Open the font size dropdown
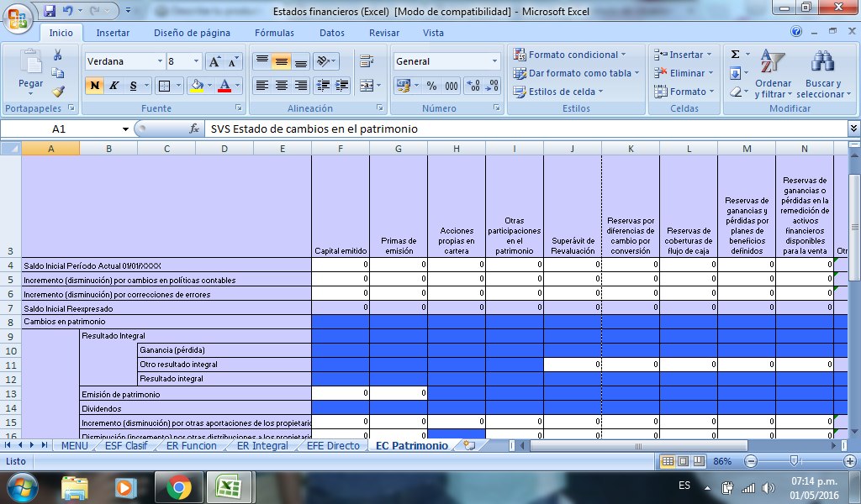The width and height of the screenshot is (861, 504). click(196, 60)
